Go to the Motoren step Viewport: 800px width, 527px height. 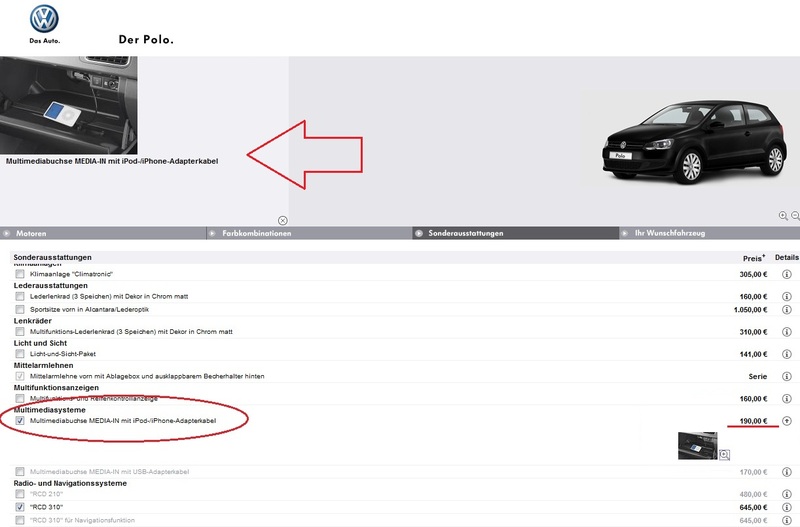[x=103, y=233]
